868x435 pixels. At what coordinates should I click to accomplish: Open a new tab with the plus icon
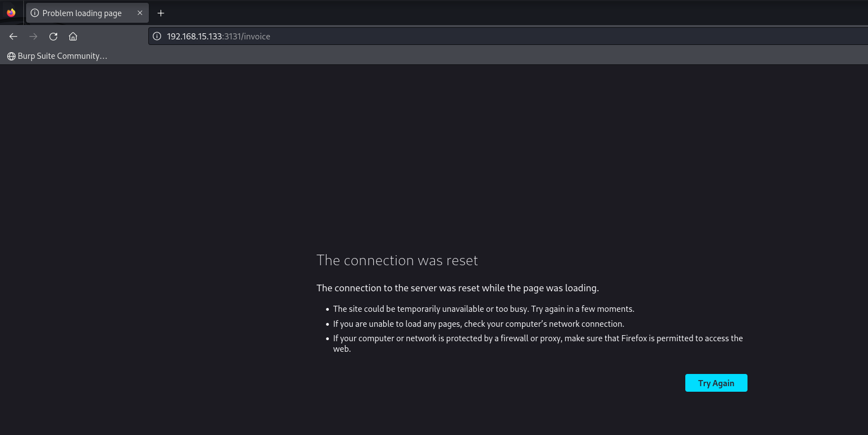(x=160, y=13)
